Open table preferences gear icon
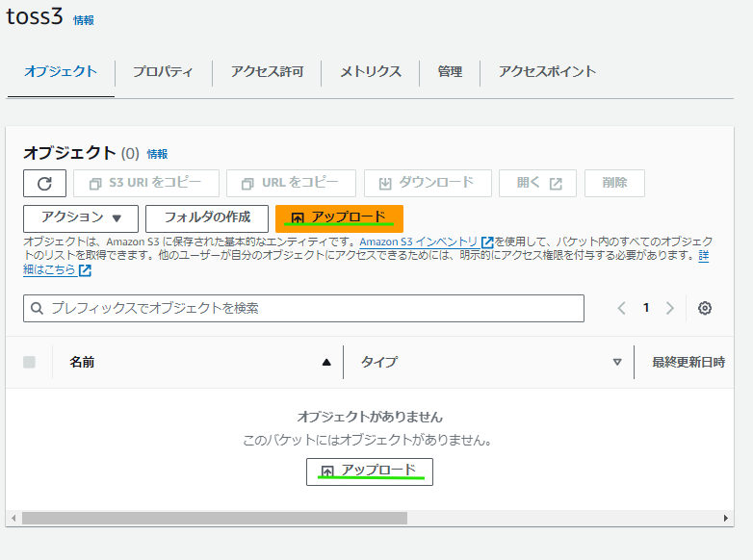 click(x=705, y=308)
